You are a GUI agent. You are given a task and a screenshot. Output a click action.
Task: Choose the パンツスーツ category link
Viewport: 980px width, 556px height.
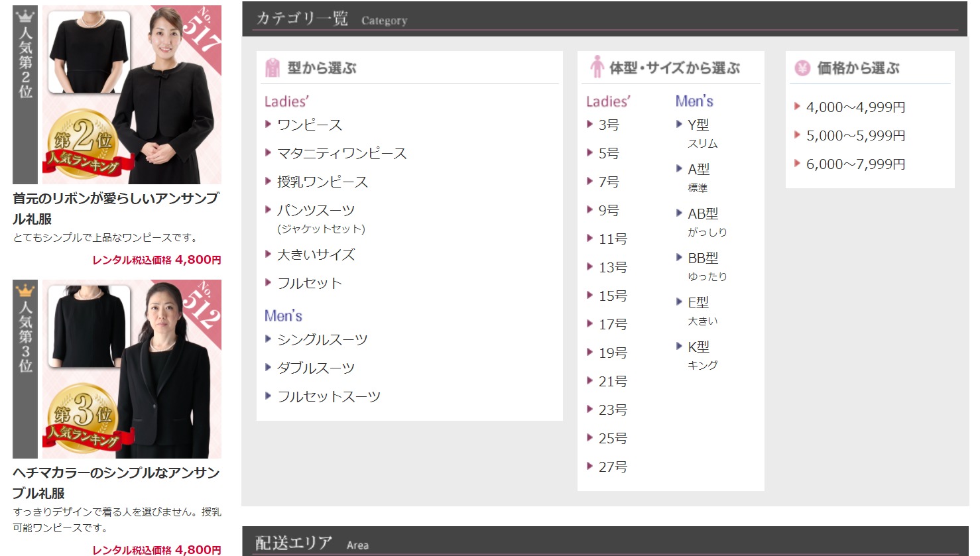(x=316, y=210)
